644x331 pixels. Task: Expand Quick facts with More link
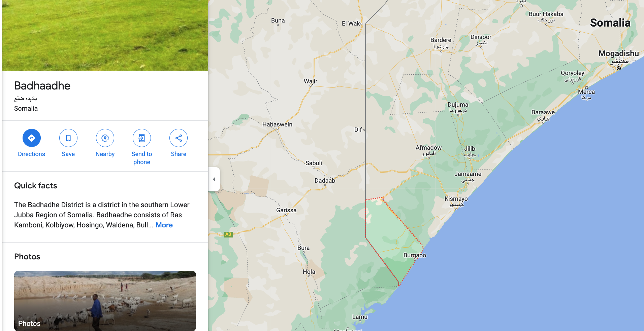tap(164, 225)
